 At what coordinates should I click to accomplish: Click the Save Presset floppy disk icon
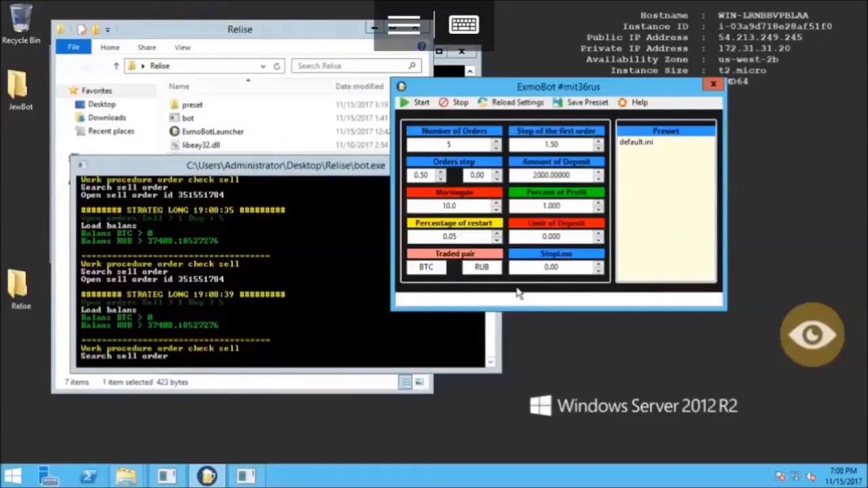coord(557,102)
